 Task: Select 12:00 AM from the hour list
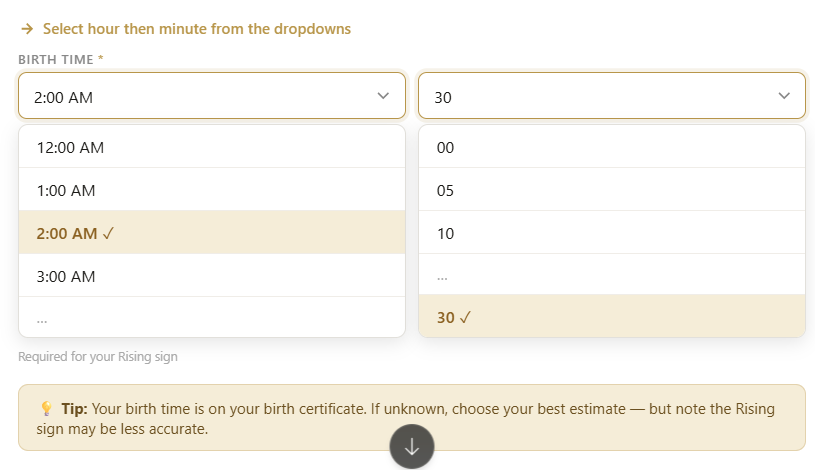coord(70,147)
